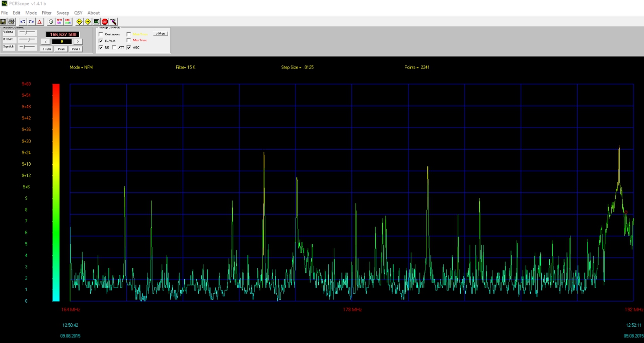Click the Save floppy disk icon
The width and height of the screenshot is (644, 343).
point(3,22)
